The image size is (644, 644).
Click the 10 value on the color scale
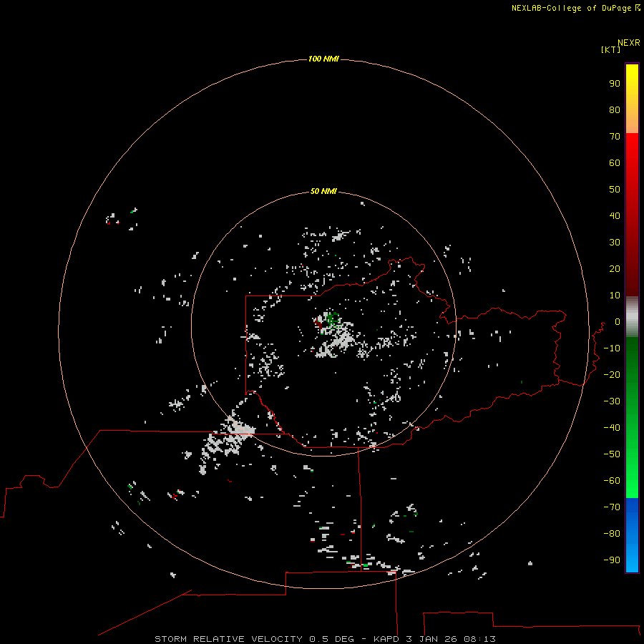[x=615, y=296]
